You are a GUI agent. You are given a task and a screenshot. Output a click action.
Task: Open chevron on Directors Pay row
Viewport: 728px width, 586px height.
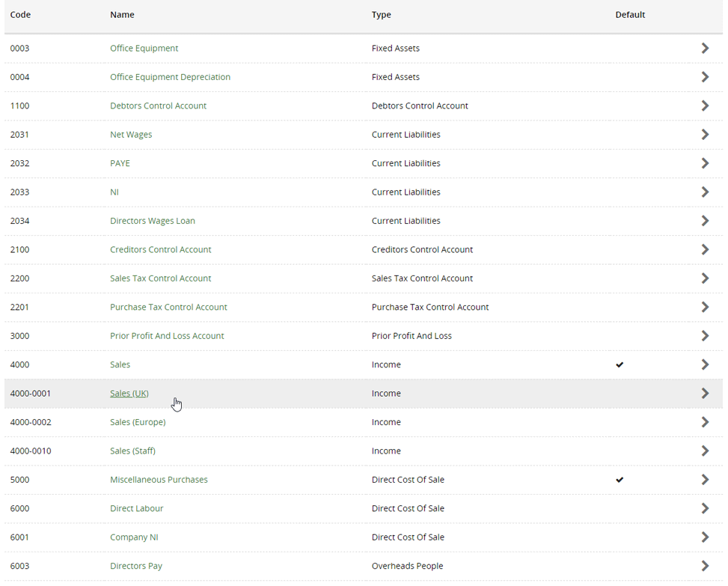(705, 566)
